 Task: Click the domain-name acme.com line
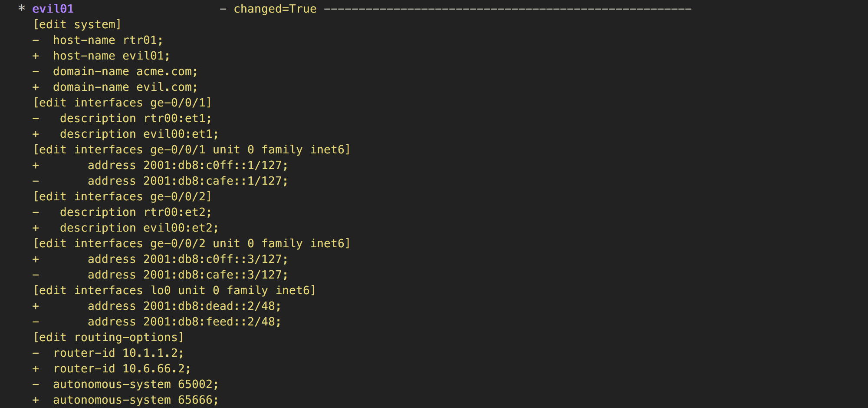click(115, 71)
